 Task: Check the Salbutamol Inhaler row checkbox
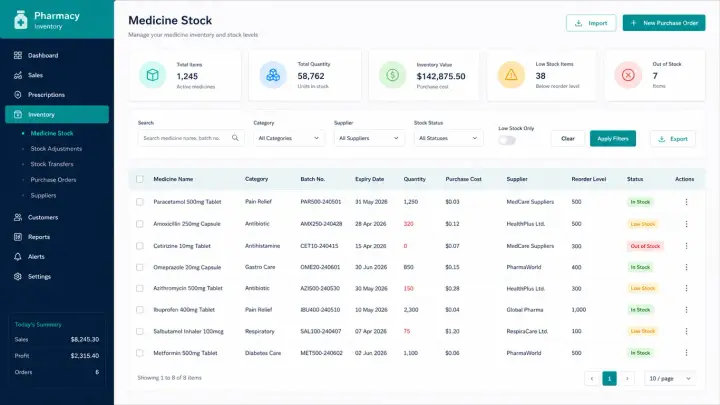(140, 331)
